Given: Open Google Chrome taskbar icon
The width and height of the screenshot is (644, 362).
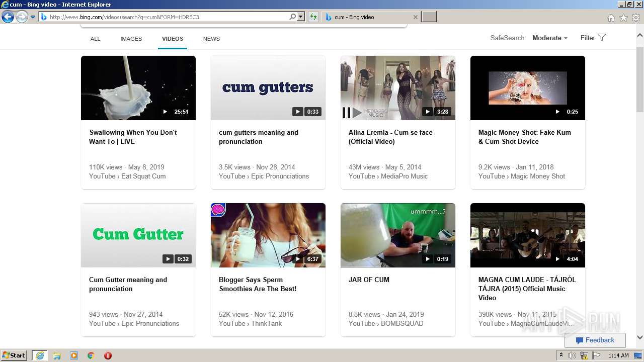Looking at the screenshot, I should 91,355.
